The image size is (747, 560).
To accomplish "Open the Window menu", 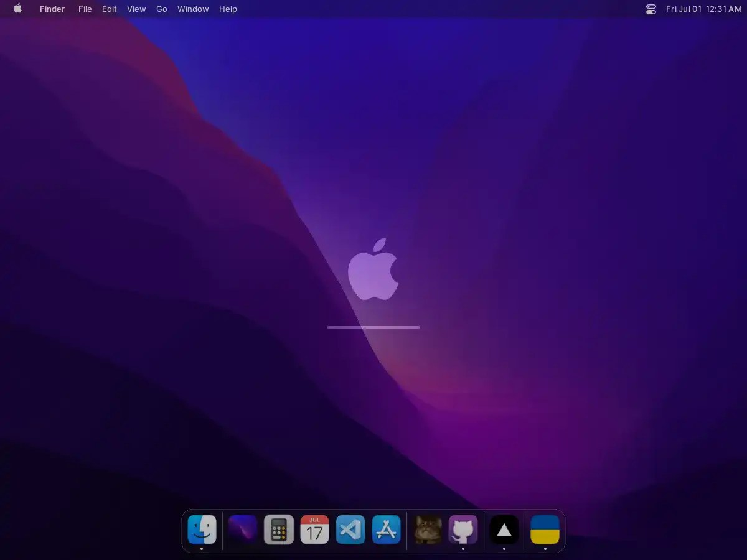I will click(x=193, y=9).
